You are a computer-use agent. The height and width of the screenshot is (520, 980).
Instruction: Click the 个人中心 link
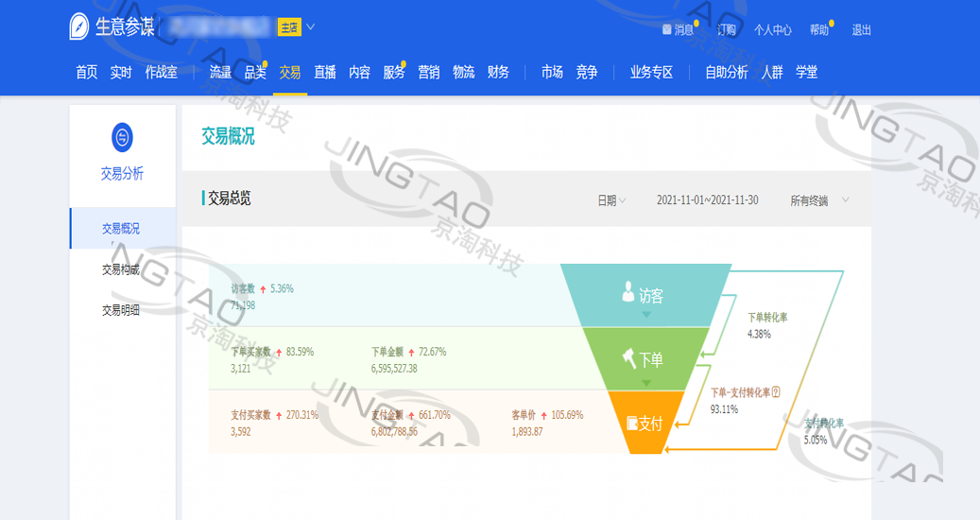(772, 30)
